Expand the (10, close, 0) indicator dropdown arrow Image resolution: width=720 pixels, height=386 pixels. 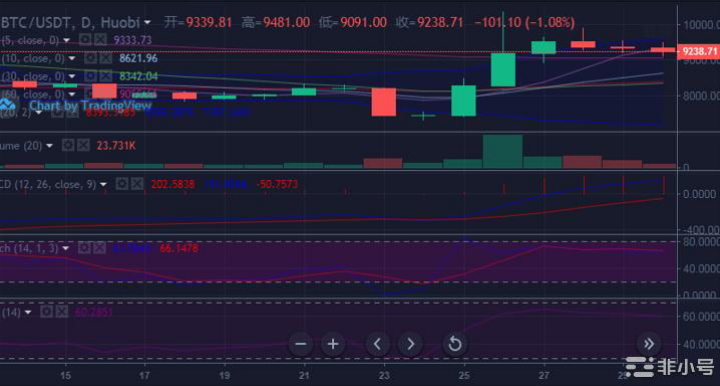(72, 58)
